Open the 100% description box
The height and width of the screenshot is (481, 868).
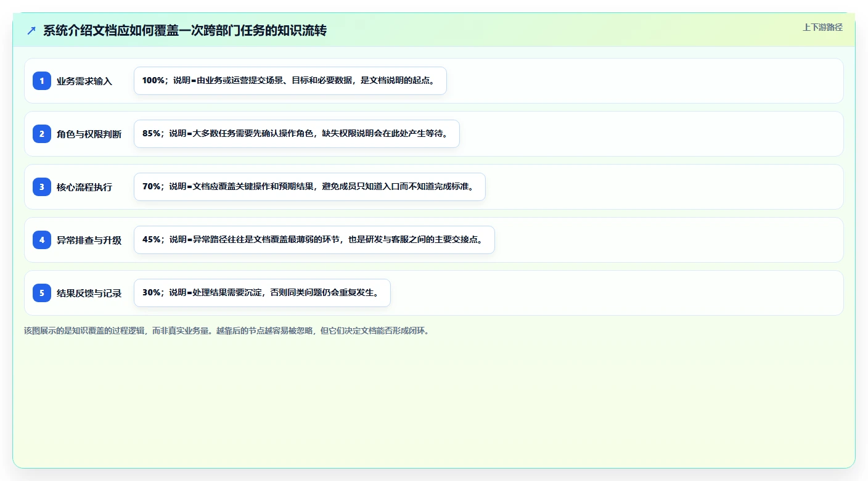(290, 81)
